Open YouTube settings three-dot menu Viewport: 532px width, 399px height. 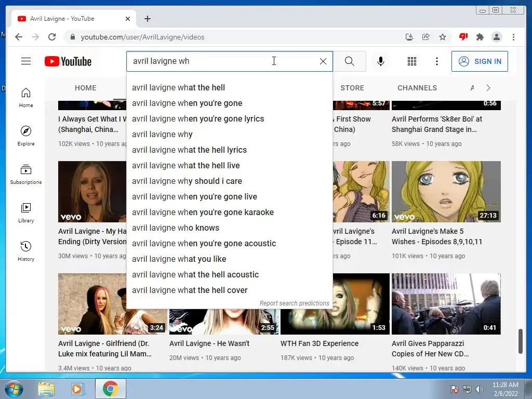click(x=436, y=61)
